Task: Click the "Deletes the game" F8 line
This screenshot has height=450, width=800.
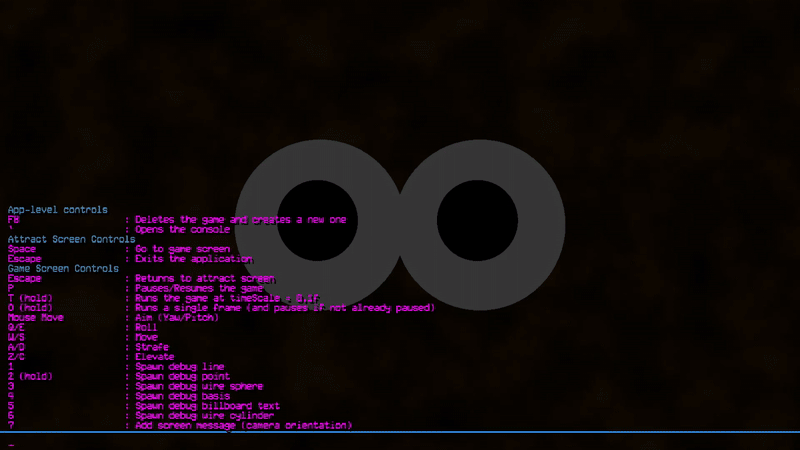Action: click(240, 220)
